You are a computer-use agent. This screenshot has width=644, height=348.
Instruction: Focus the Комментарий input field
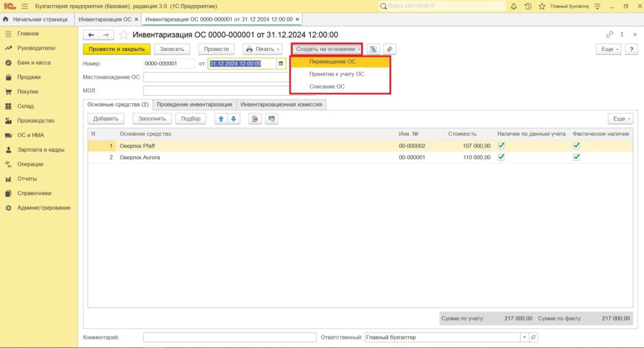[x=230, y=337]
